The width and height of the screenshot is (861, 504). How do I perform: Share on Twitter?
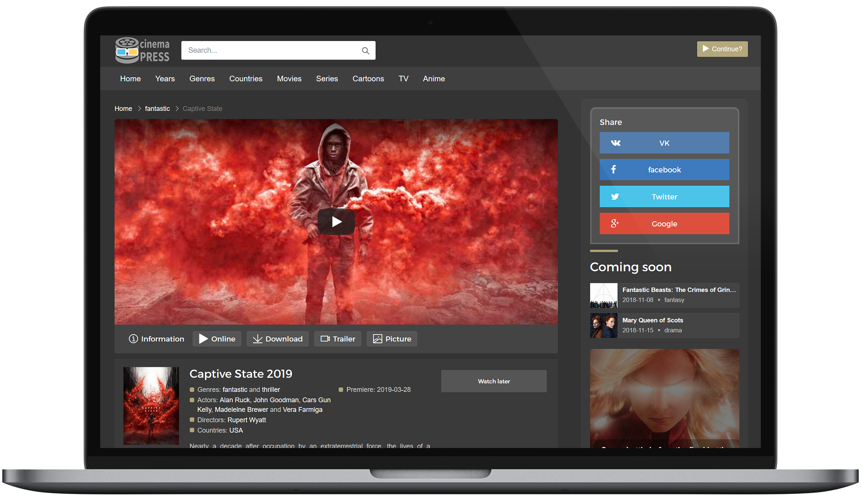664,197
